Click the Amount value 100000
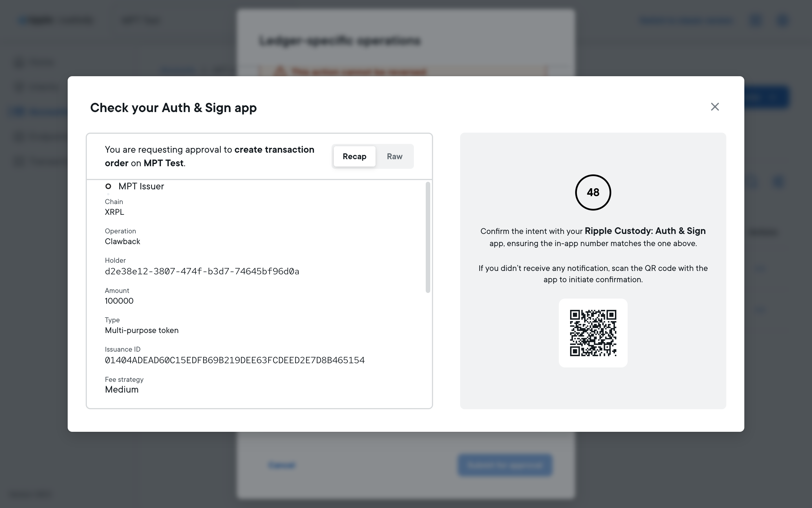Viewport: 812px width, 508px height. pos(119,301)
